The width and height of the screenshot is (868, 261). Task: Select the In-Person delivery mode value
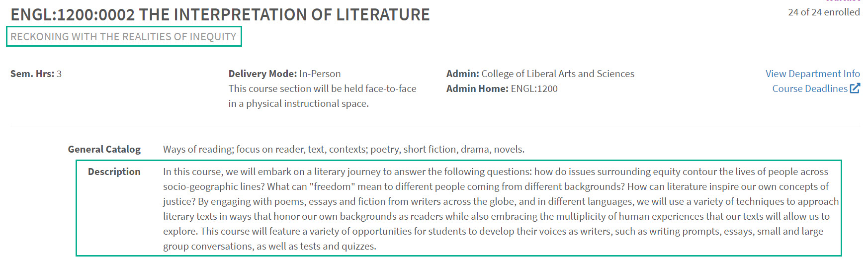point(320,74)
